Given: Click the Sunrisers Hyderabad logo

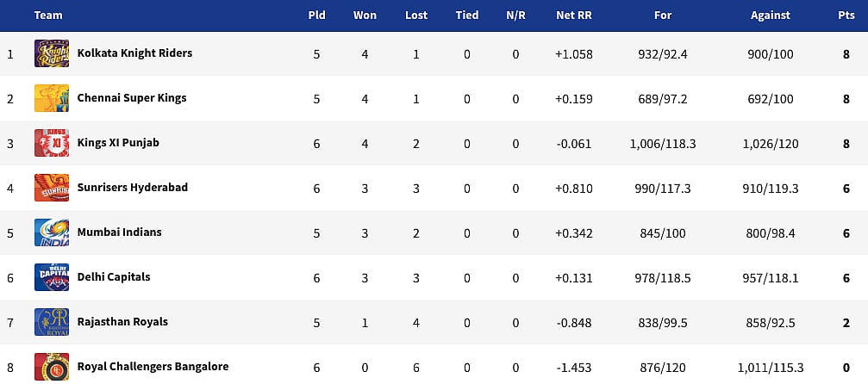Looking at the screenshot, I should pos(52,188).
